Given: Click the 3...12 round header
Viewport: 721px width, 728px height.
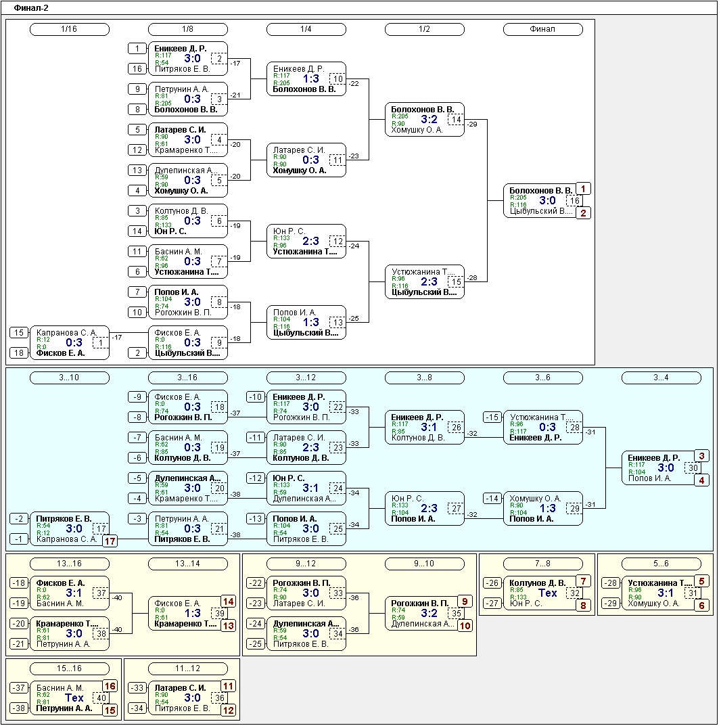Looking at the screenshot, I should [306, 378].
